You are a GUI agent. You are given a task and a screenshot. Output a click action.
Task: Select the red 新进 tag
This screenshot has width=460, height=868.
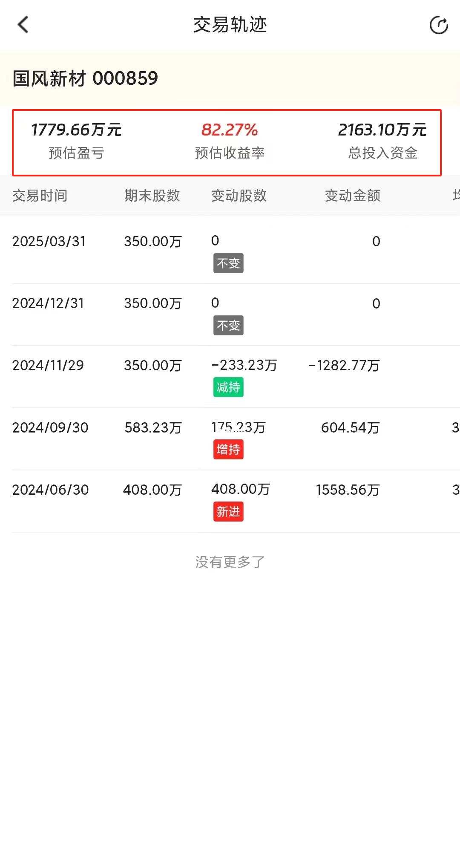[x=228, y=512]
